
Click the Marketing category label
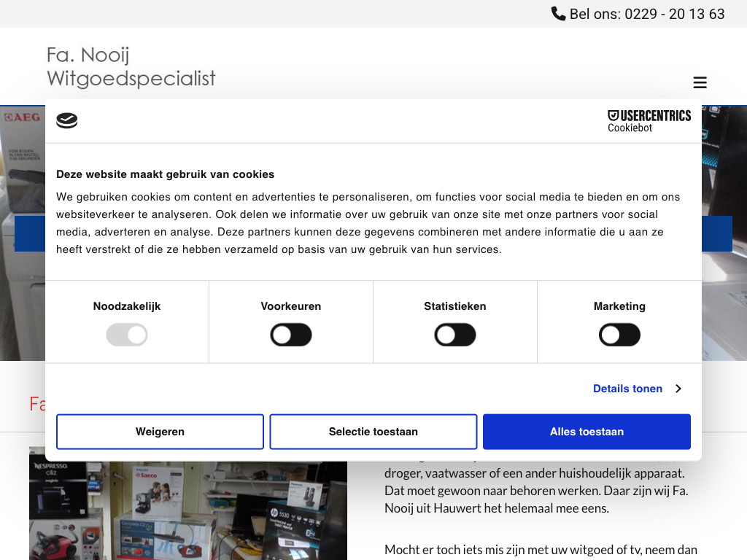[x=619, y=306]
